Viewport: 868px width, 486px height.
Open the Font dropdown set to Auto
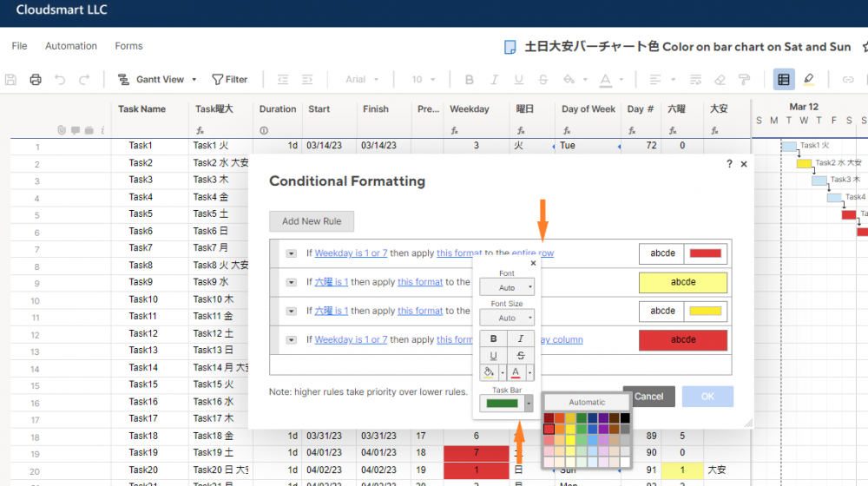[x=507, y=287]
